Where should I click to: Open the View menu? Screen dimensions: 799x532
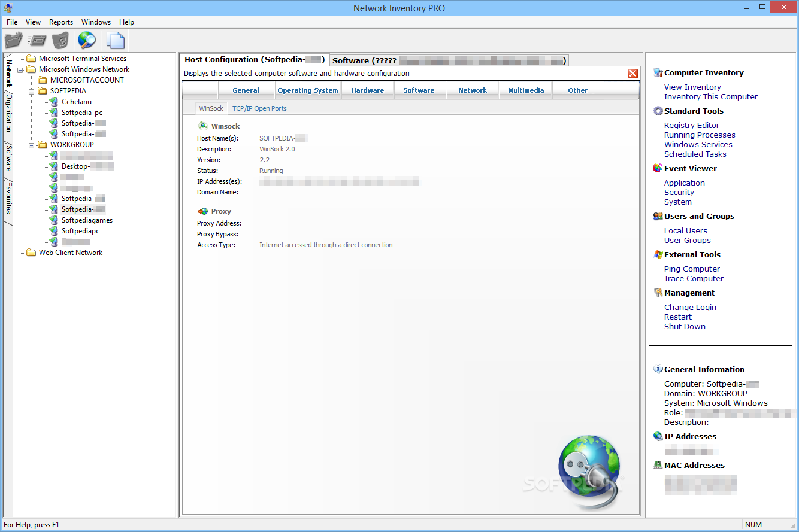[34, 22]
